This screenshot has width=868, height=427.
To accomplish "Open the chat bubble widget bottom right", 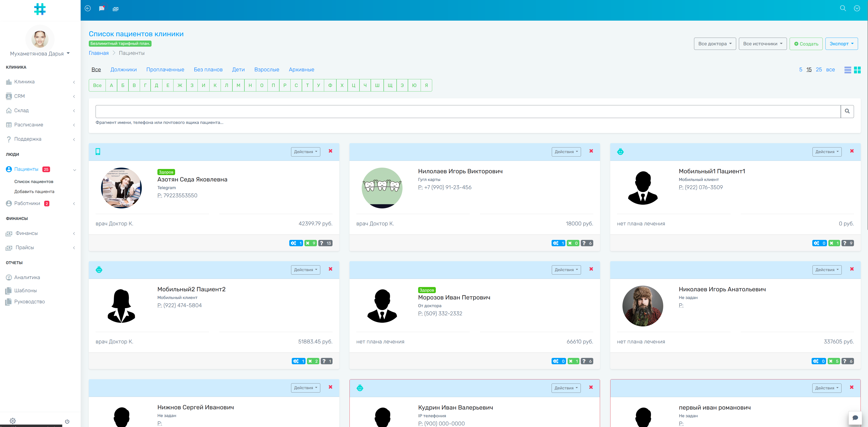I will (855, 418).
